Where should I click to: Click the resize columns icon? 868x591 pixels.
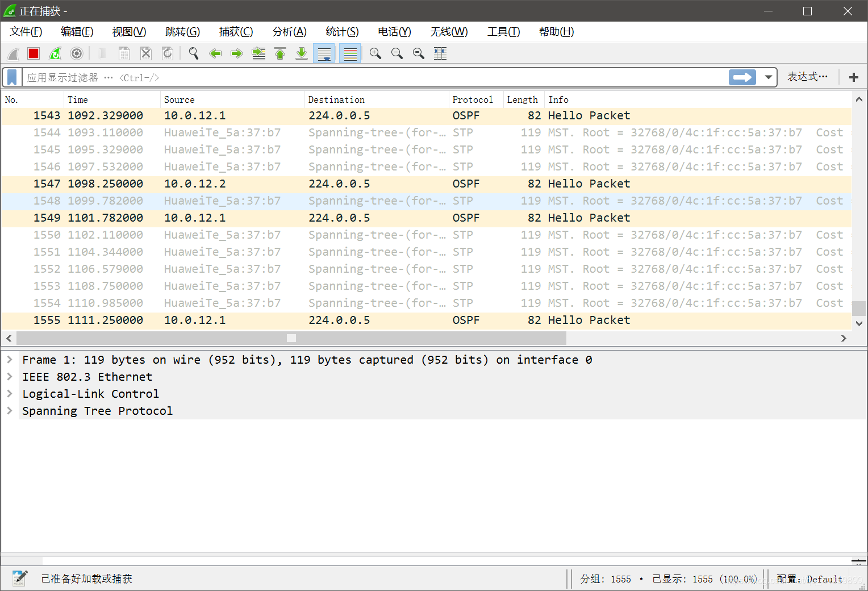pos(440,53)
